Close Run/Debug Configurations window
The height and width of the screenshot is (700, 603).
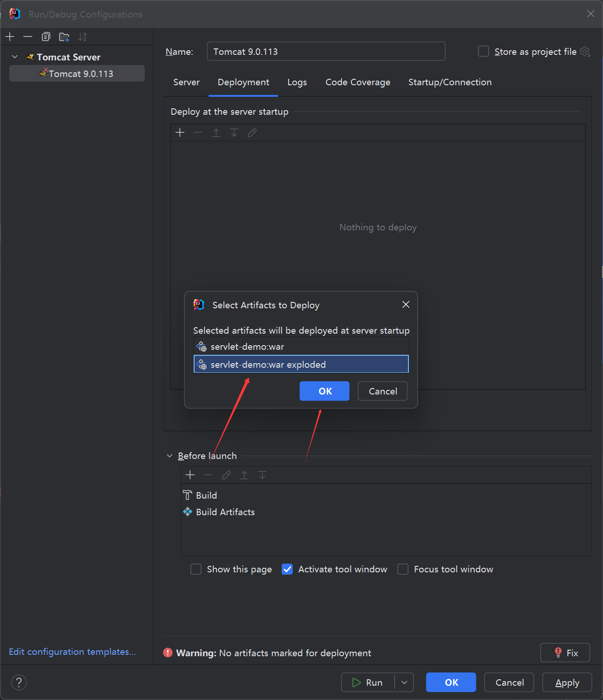pos(591,14)
